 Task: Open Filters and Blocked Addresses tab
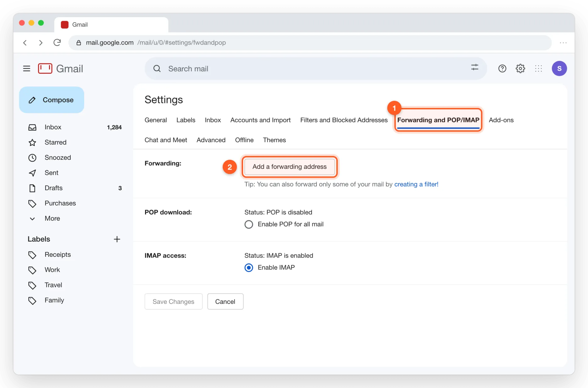[344, 120]
